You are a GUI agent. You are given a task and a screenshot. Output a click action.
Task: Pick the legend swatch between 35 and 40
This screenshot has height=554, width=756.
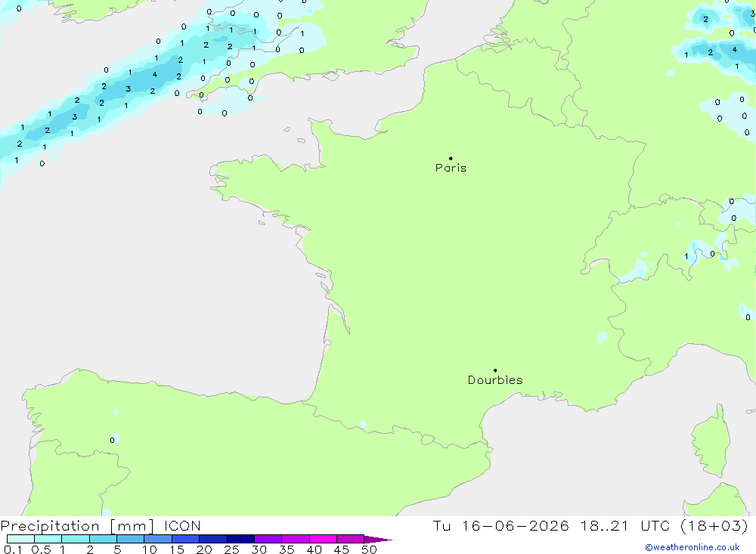click(296, 539)
